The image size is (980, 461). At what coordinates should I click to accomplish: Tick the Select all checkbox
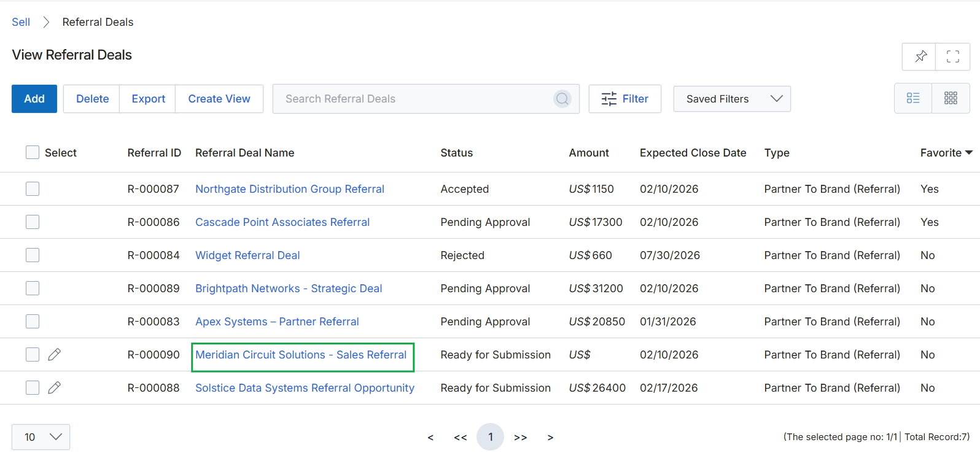click(33, 152)
